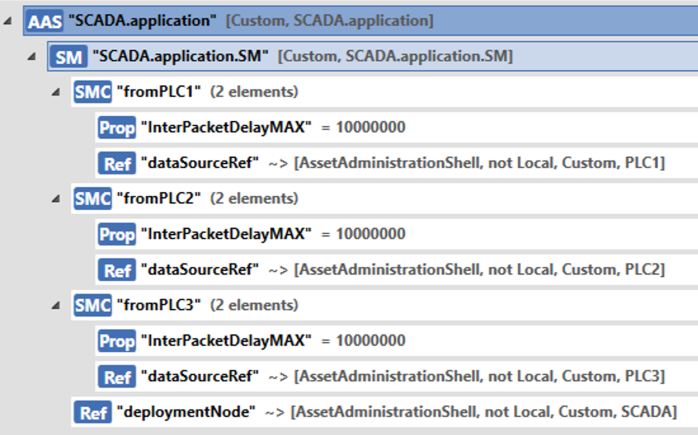Click the SM badge icon of SCADA.application.SM
This screenshot has width=698, height=435.
tap(69, 57)
